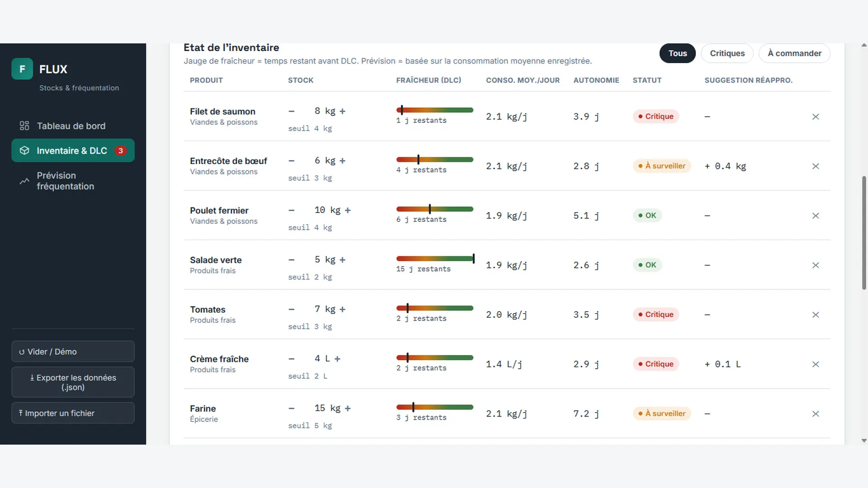Click Vider / Démo button

tap(73, 352)
